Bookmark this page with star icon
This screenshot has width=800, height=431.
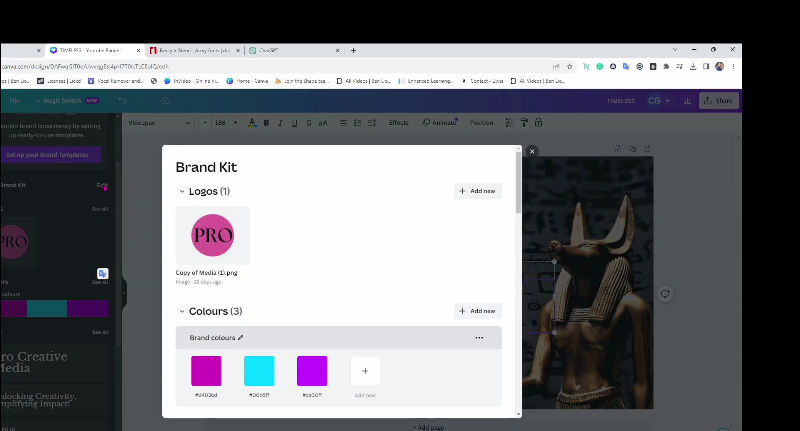pyautogui.click(x=570, y=66)
